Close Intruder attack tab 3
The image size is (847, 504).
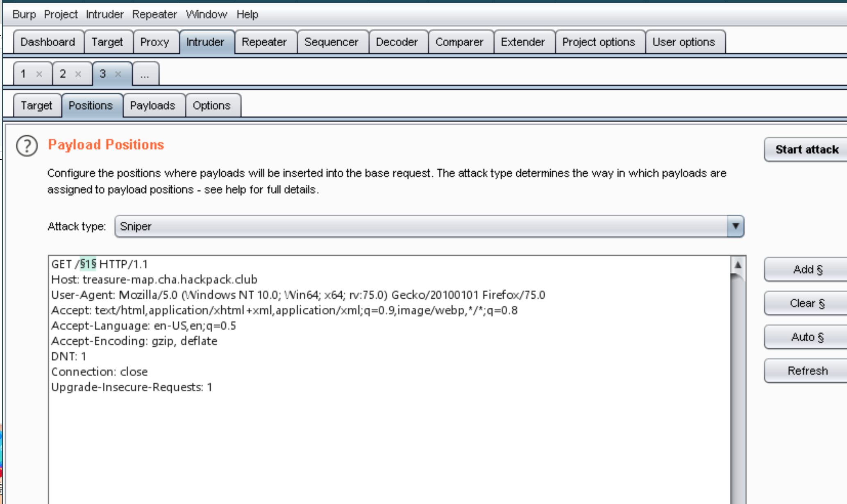point(118,74)
